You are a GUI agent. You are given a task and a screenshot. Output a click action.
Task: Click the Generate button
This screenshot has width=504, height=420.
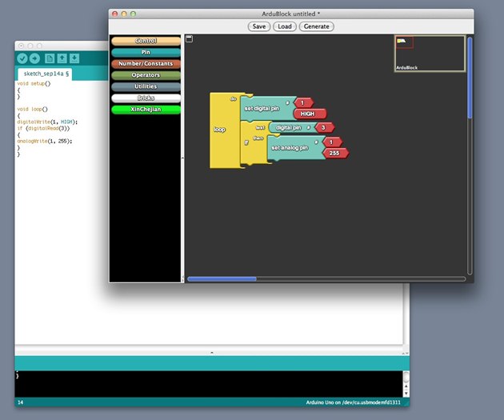tap(316, 26)
